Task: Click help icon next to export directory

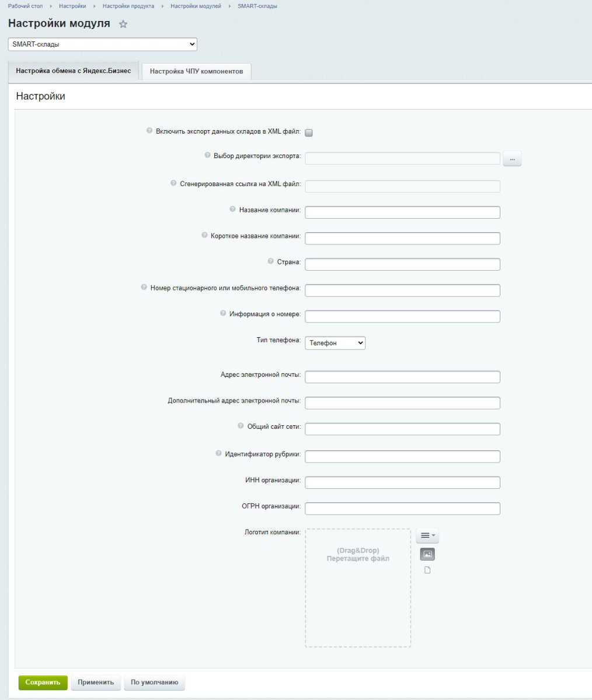Action: click(x=207, y=155)
